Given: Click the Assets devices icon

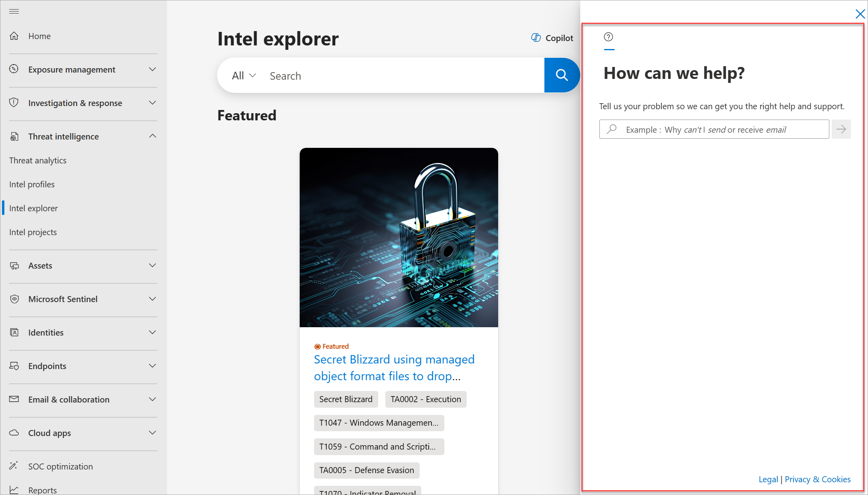Looking at the screenshot, I should click(14, 265).
